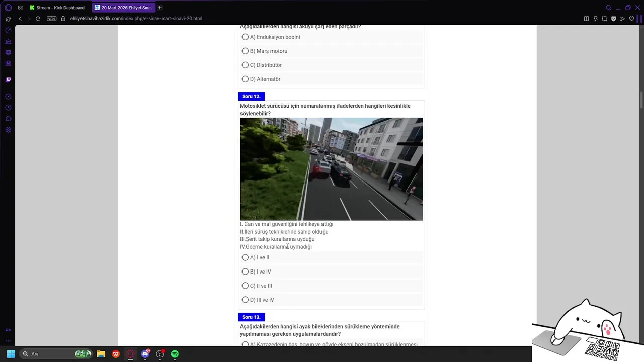Open the workspaces icon next to Opera logo

pyautogui.click(x=20, y=8)
